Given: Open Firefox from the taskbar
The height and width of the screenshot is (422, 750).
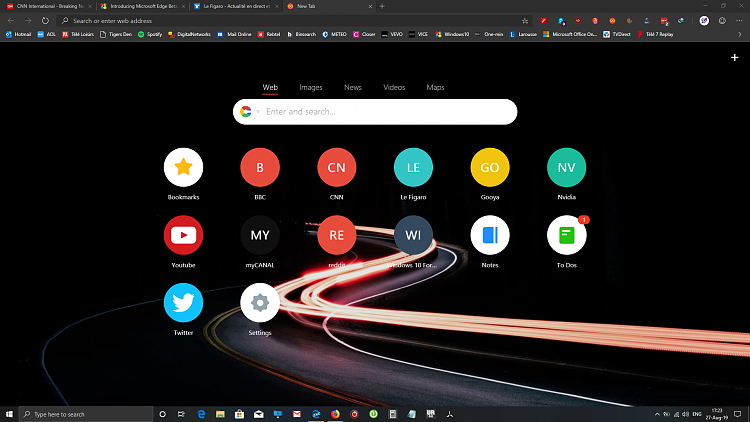Looking at the screenshot, I should 335,414.
